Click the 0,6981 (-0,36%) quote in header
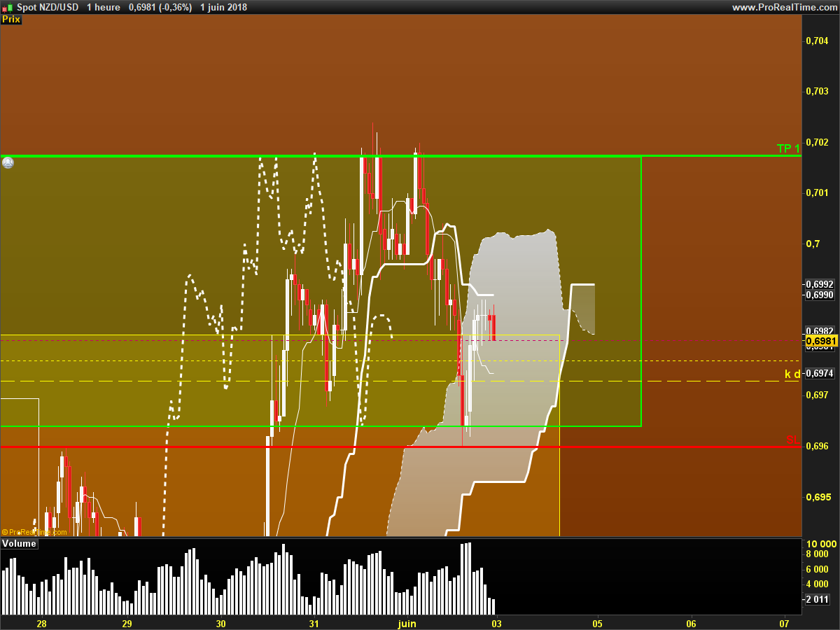The height and width of the screenshot is (630, 840). [160, 7]
